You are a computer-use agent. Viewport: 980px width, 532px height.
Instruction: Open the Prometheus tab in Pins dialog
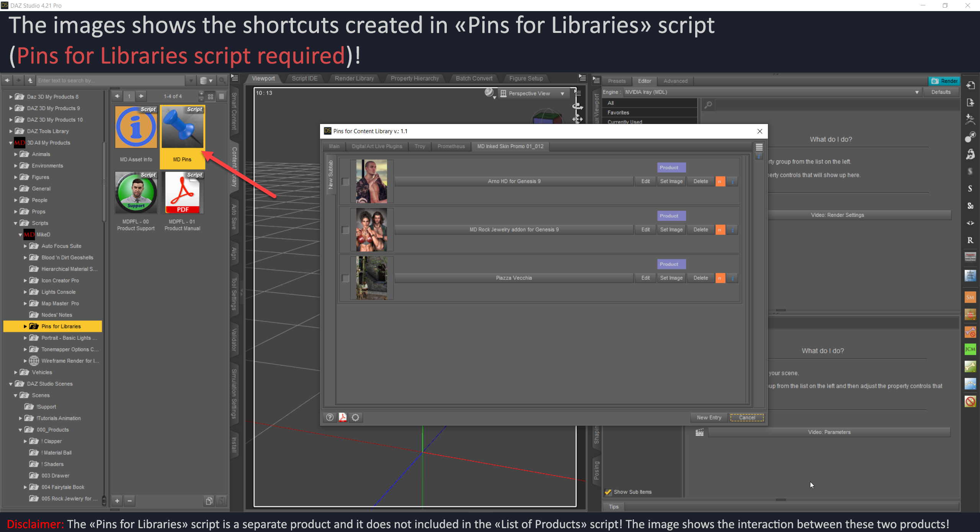(451, 147)
